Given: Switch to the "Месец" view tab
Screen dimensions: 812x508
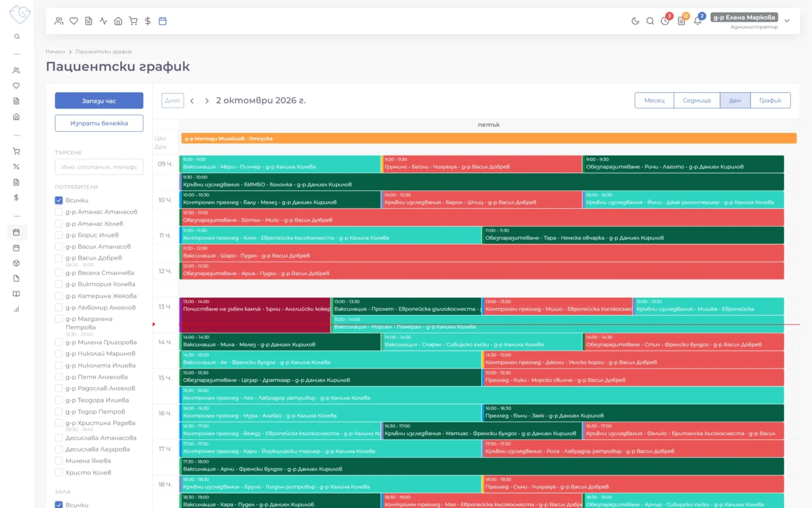Looking at the screenshot, I should click(x=654, y=101).
